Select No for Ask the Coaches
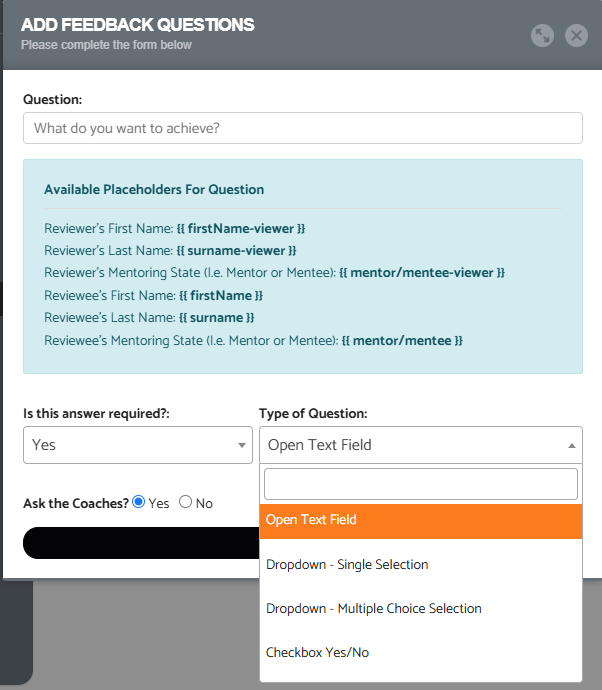 185,502
